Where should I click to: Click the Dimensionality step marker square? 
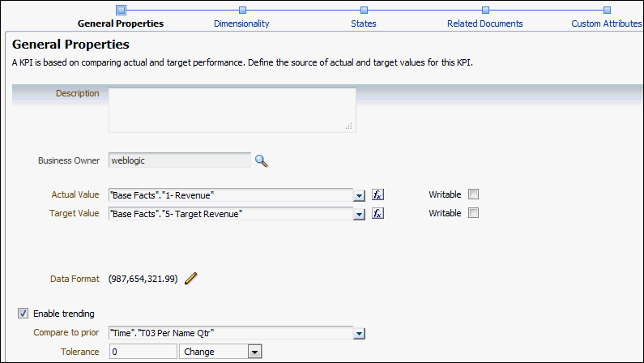(241, 10)
